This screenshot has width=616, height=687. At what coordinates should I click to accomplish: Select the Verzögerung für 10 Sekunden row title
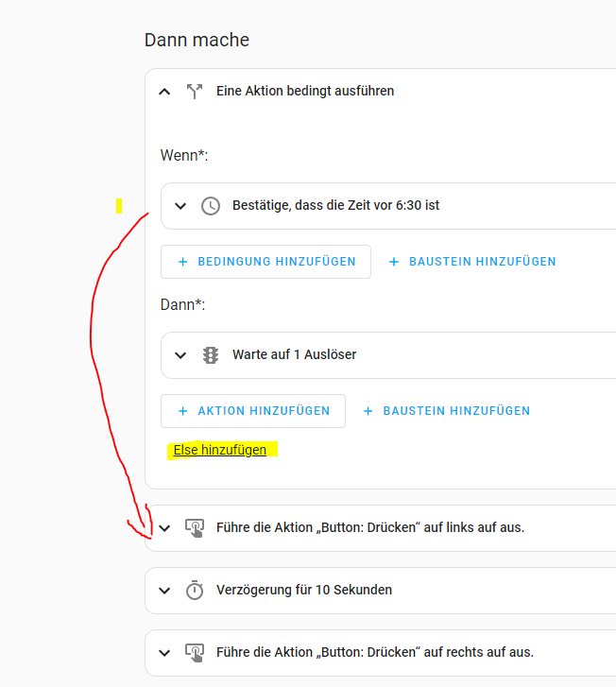coord(303,590)
